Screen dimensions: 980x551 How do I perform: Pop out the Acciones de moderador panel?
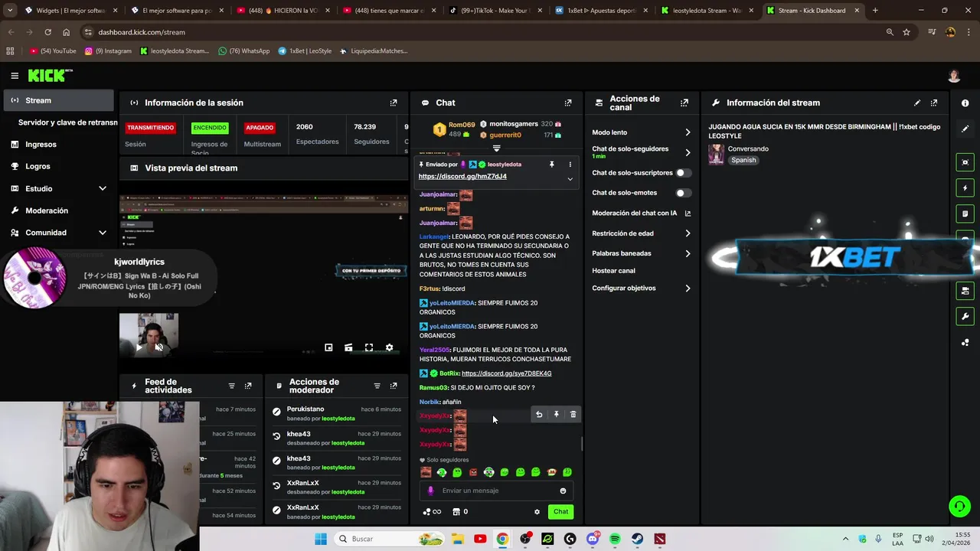[x=394, y=386]
